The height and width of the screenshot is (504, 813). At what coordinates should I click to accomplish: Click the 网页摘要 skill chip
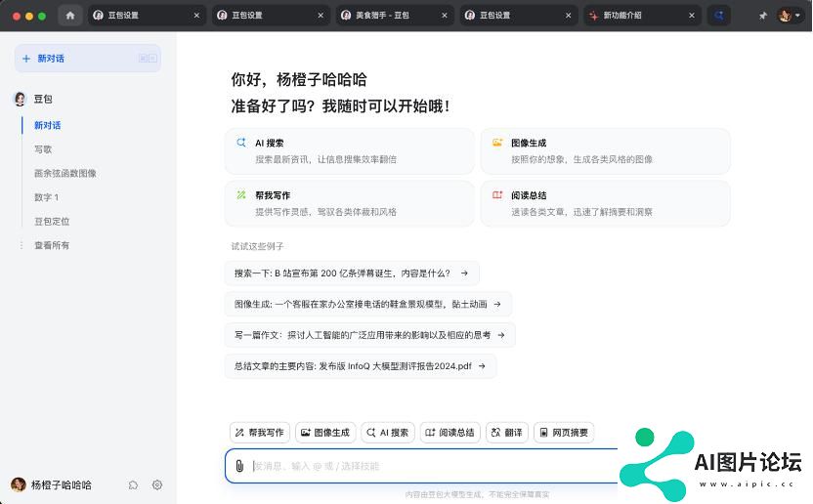click(564, 433)
